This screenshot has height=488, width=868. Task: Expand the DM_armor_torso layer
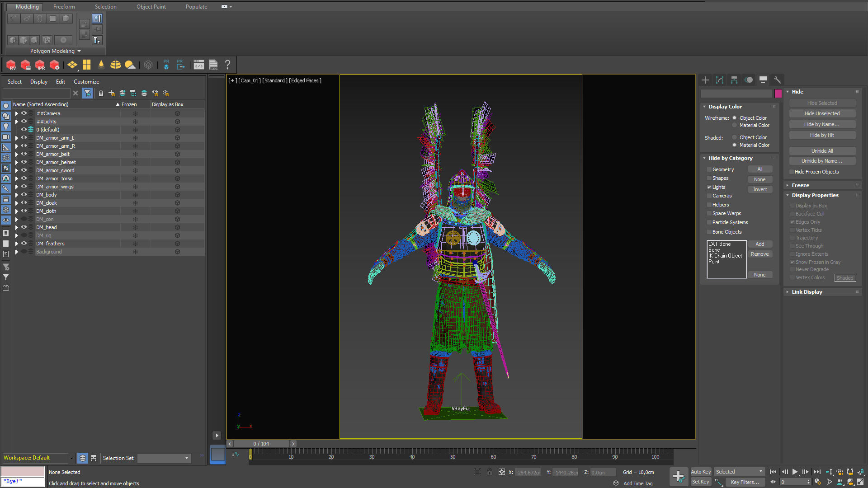17,179
